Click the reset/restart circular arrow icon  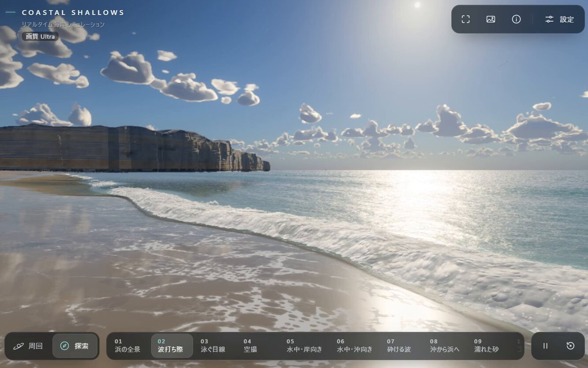point(570,346)
